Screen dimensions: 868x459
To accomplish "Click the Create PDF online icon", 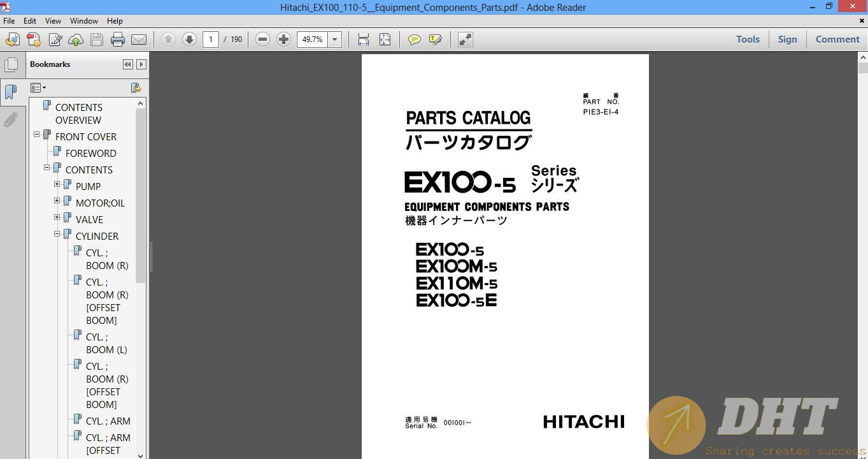I will pyautogui.click(x=34, y=40).
